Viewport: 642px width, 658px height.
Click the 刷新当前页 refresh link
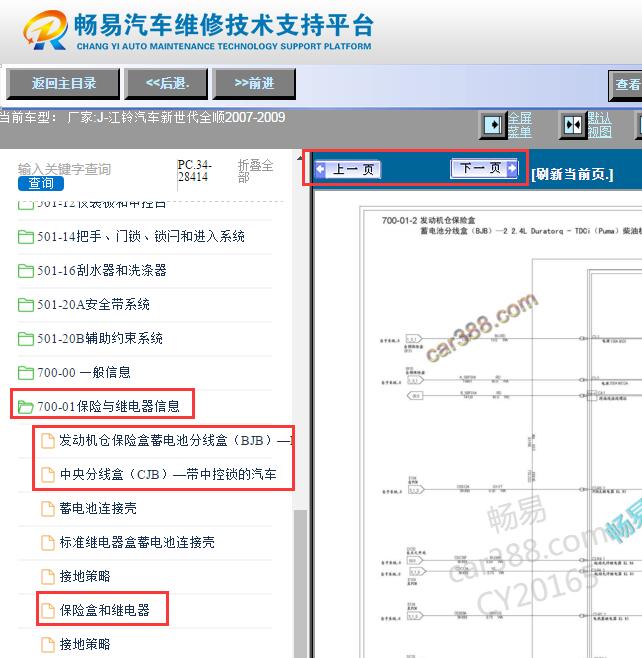click(572, 174)
